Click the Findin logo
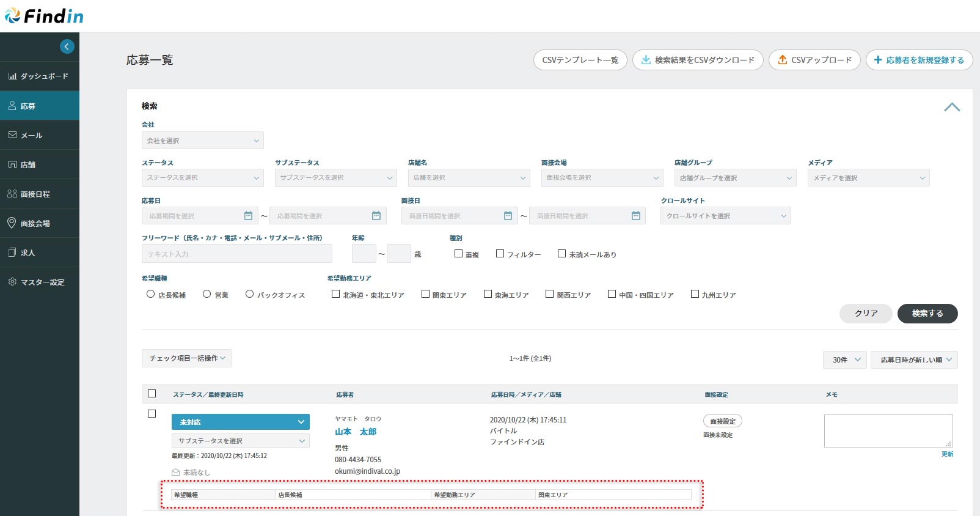The width and height of the screenshot is (980, 516). coord(44,17)
